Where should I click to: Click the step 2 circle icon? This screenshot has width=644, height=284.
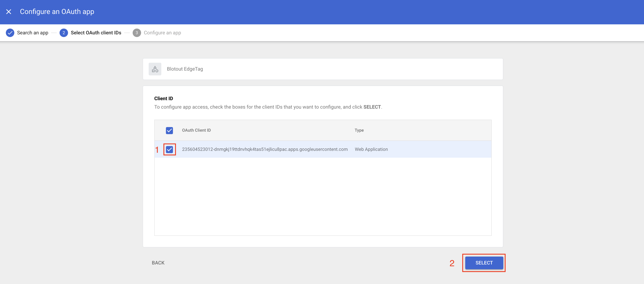pyautogui.click(x=64, y=33)
